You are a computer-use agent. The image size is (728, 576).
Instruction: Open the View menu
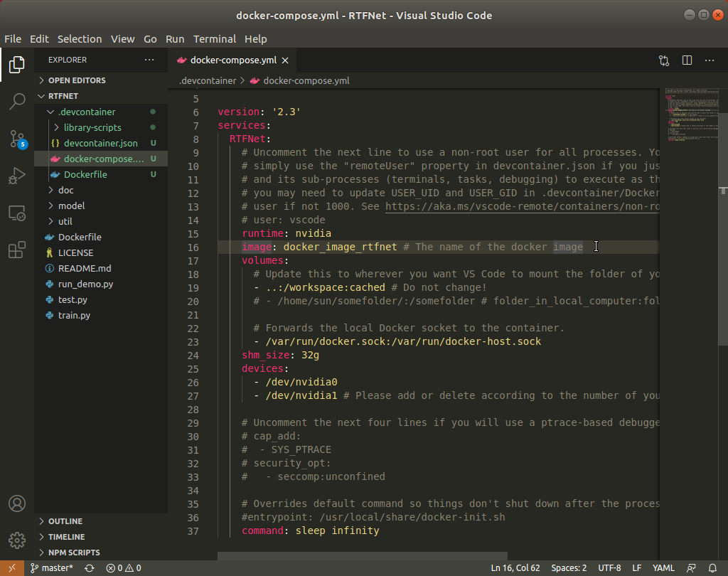[x=122, y=39]
